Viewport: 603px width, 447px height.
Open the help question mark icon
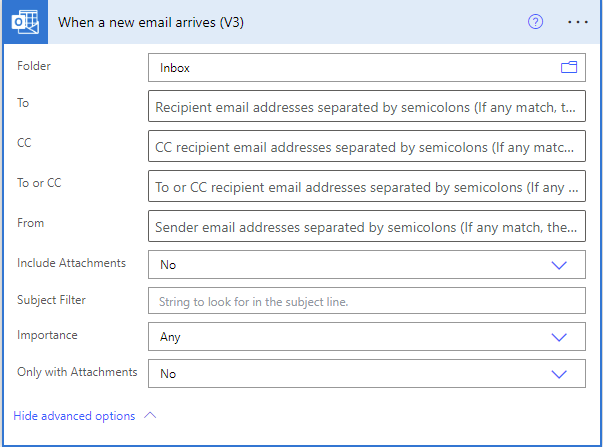535,21
